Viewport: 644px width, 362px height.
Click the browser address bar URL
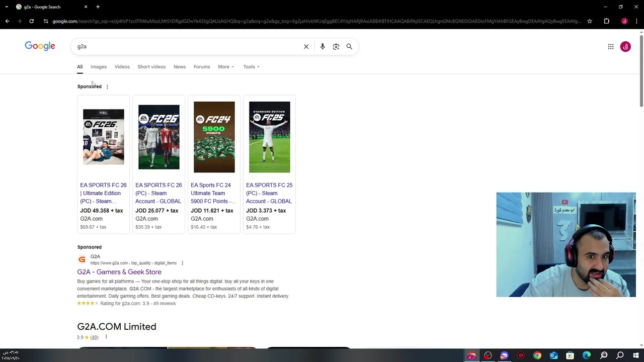coord(317,21)
